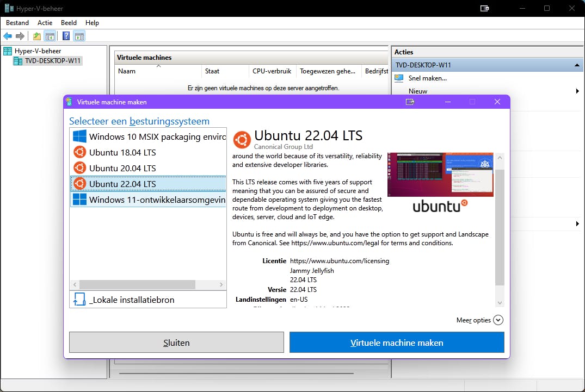Open the Help question mark icon
The width and height of the screenshot is (585, 392).
click(x=66, y=36)
